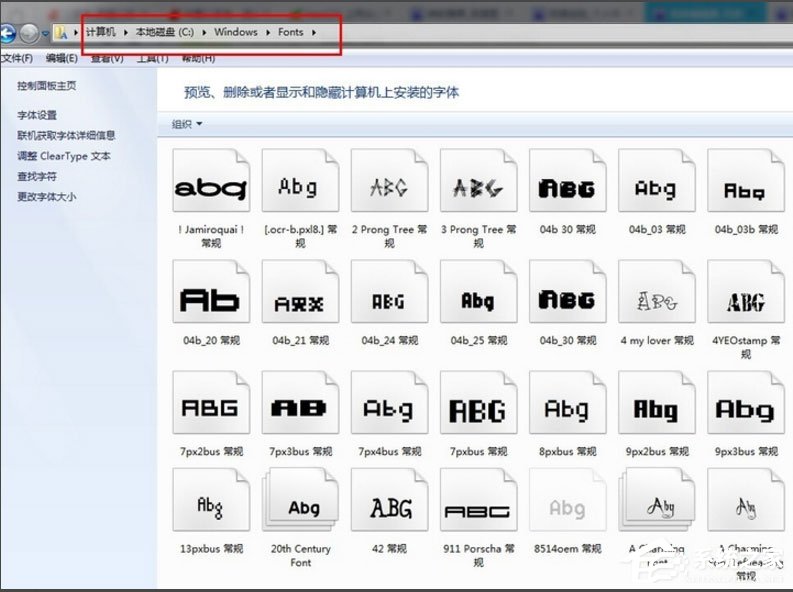The height and width of the screenshot is (592, 793).
Task: Open the 组织 dropdown
Action: click(187, 124)
